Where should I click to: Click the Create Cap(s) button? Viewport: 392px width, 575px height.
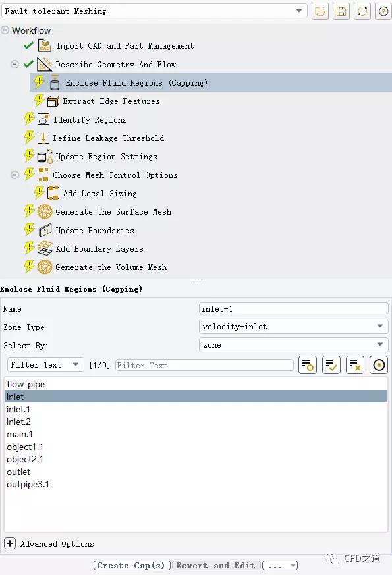click(x=132, y=566)
